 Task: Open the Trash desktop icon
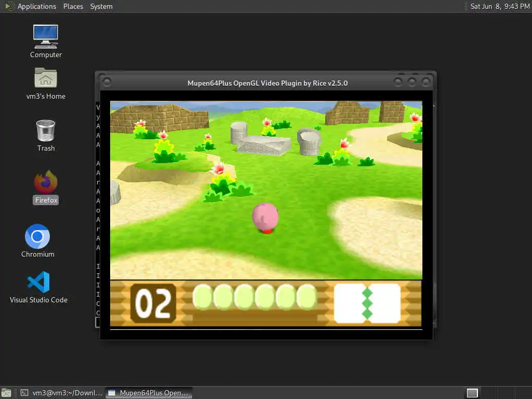click(46, 136)
